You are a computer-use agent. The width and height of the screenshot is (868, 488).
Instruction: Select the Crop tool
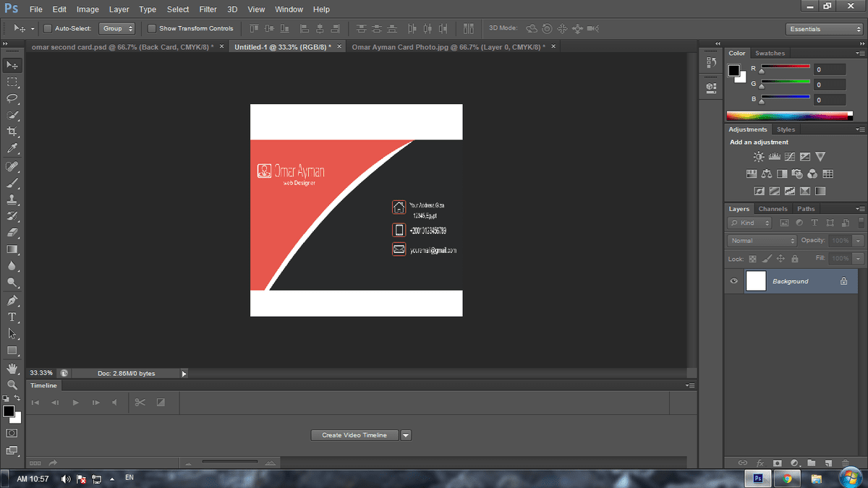[12, 132]
